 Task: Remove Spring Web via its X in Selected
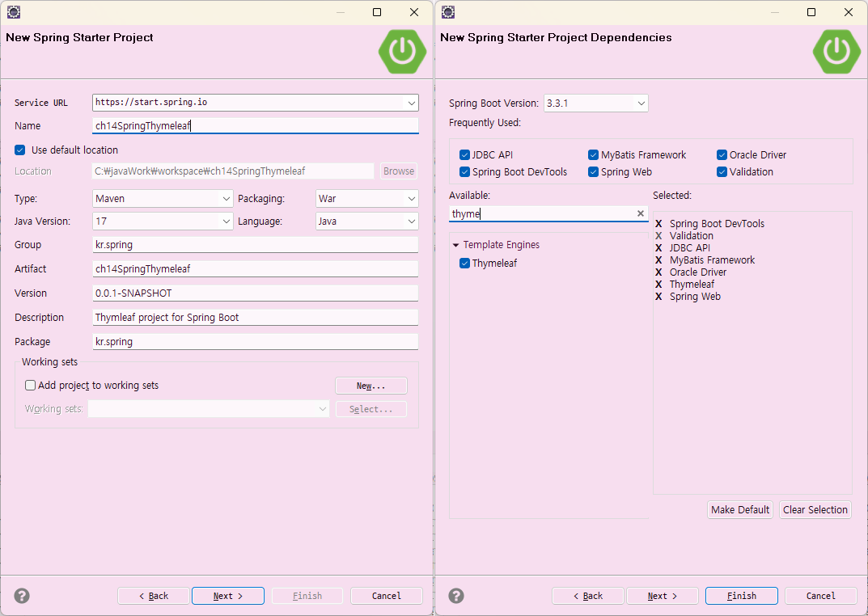click(658, 297)
